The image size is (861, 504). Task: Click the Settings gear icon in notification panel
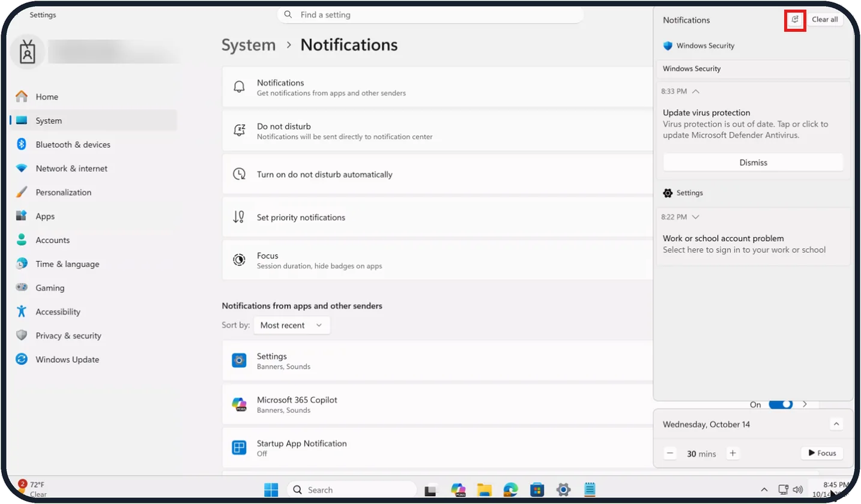pyautogui.click(x=668, y=193)
